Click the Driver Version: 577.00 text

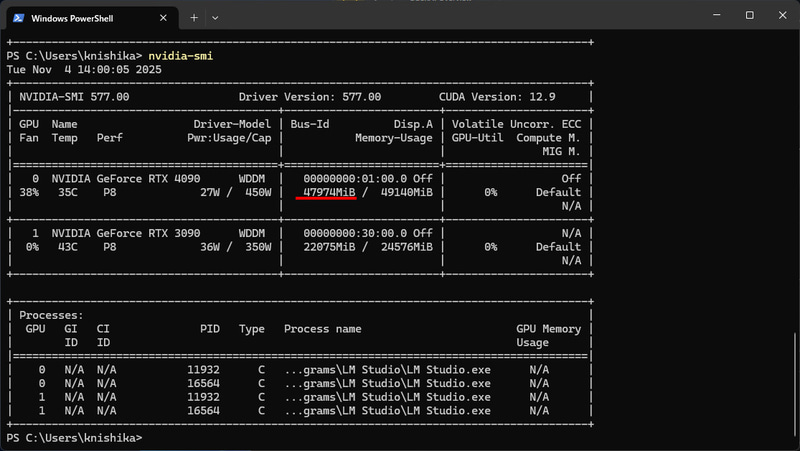point(310,97)
